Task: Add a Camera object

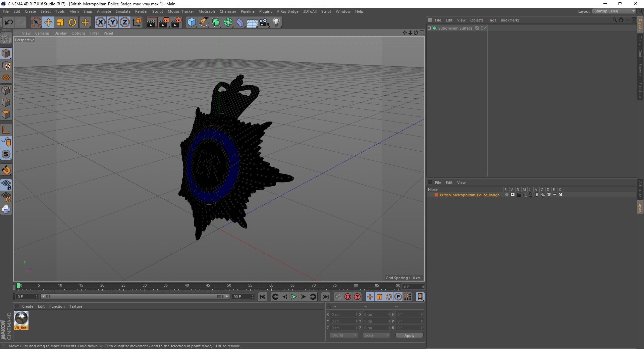Action: click(264, 22)
